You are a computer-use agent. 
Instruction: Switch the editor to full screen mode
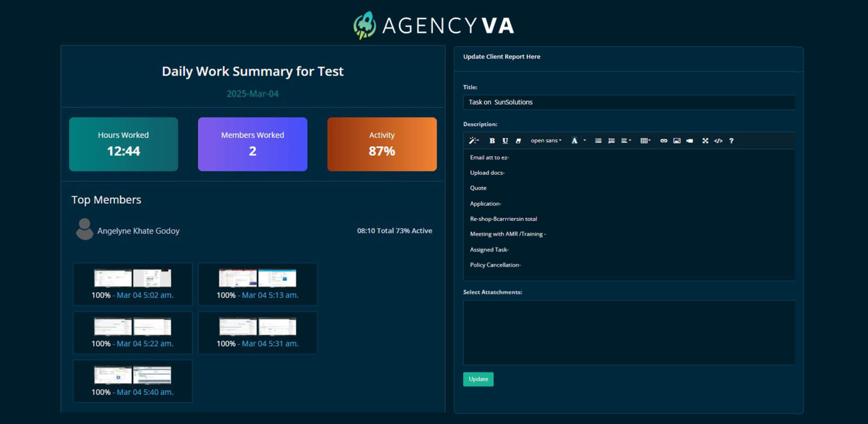pyautogui.click(x=705, y=141)
